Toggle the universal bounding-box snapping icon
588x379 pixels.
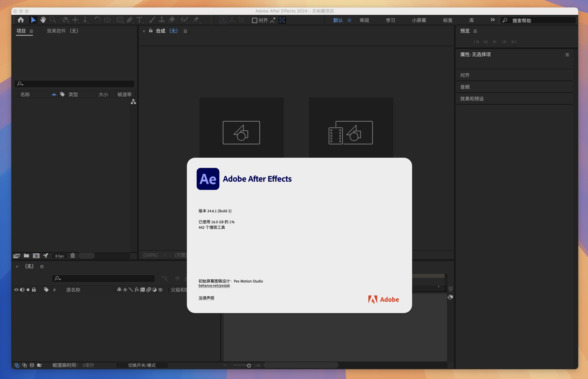[x=282, y=20]
